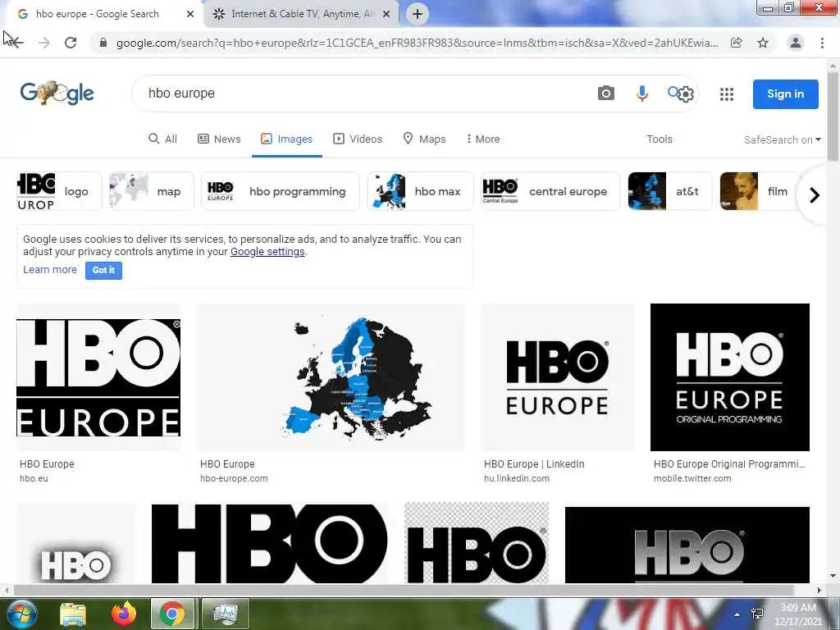Click the Learn more cookies link
Image resolution: width=840 pixels, height=630 pixels.
50,269
